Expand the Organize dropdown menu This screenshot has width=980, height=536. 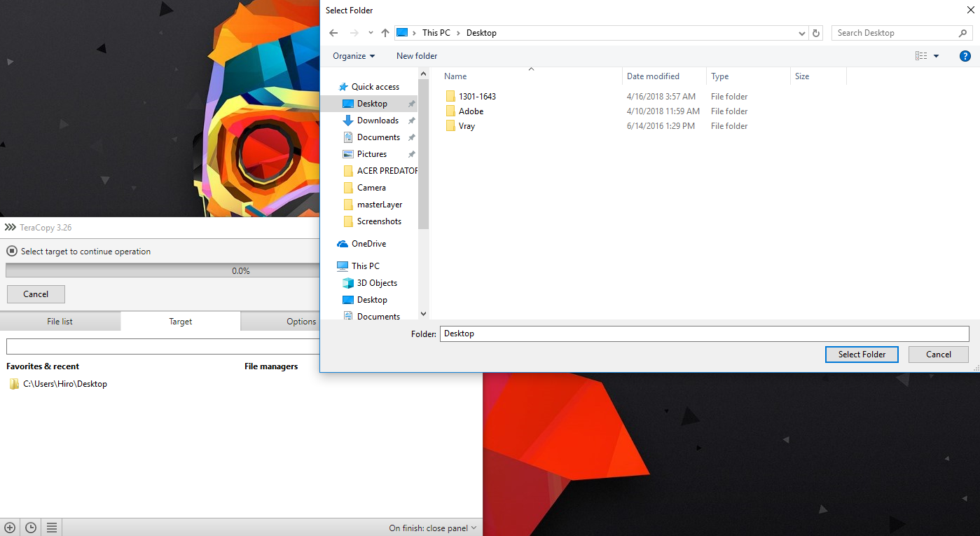click(x=354, y=56)
